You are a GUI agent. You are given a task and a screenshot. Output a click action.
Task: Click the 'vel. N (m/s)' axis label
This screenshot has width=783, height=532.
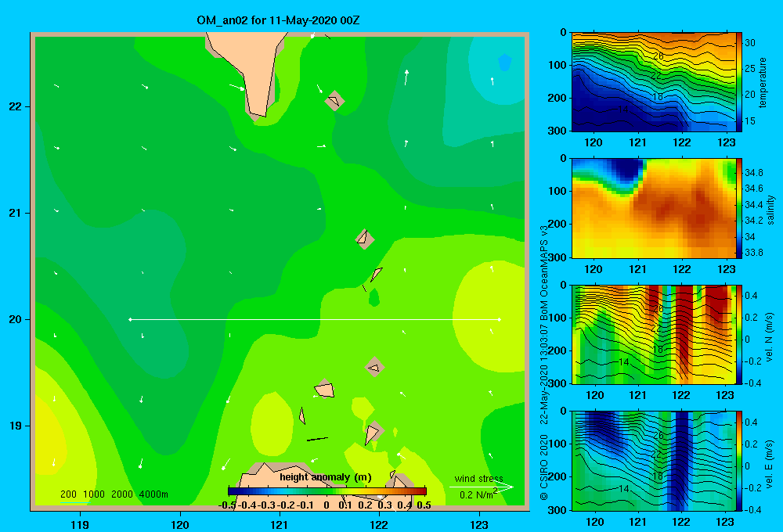point(769,337)
